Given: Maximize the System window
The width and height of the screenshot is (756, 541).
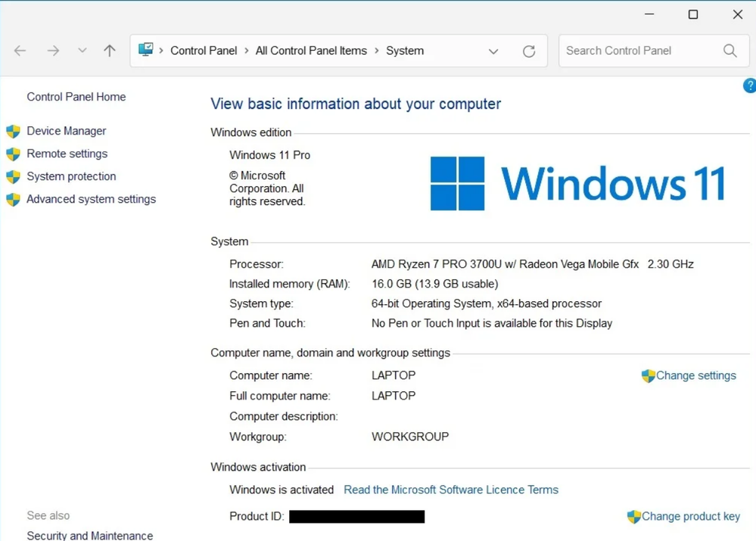Looking at the screenshot, I should click(693, 14).
